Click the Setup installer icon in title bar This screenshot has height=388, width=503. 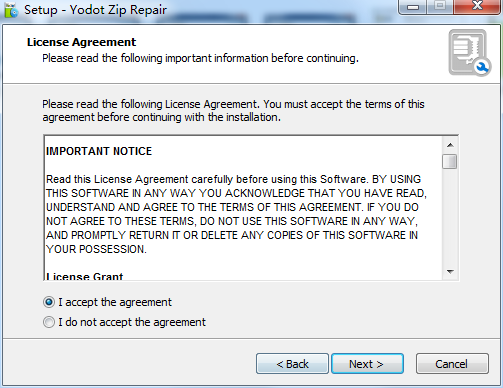[11, 10]
